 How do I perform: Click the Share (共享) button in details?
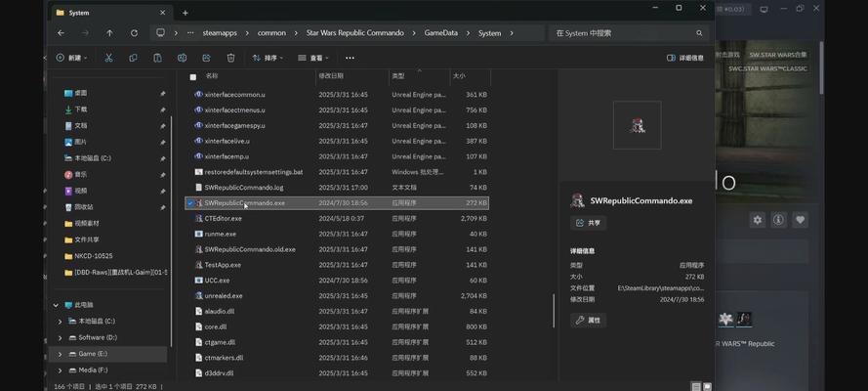pos(588,223)
